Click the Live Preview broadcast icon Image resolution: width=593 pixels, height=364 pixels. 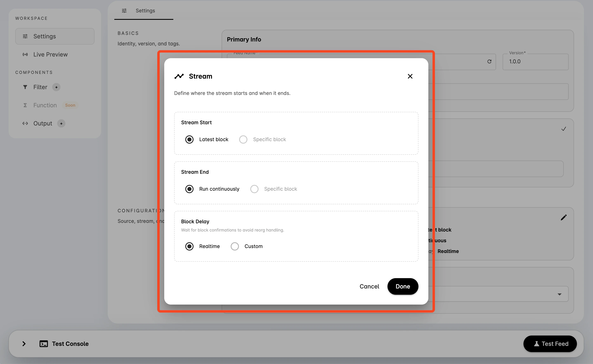point(25,54)
